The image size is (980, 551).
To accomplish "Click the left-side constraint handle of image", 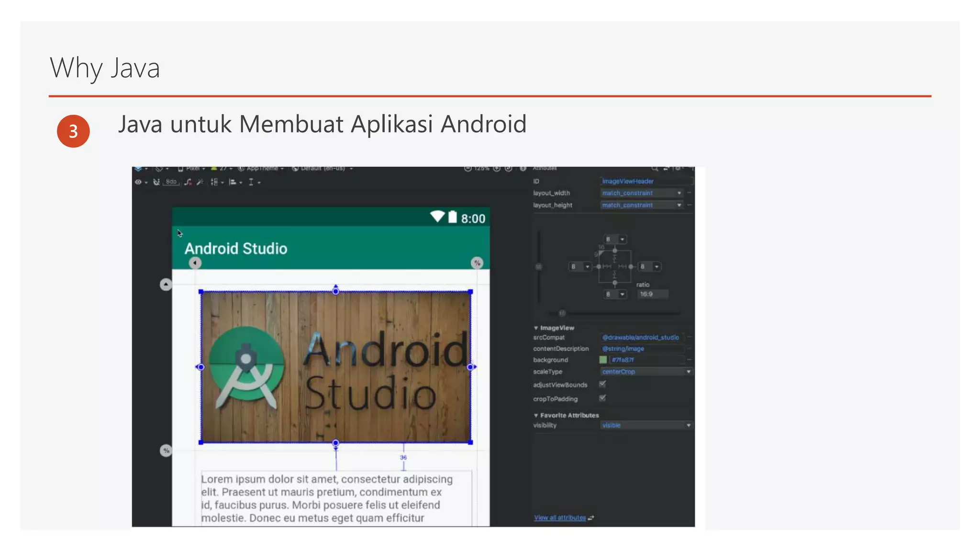I will coord(200,367).
